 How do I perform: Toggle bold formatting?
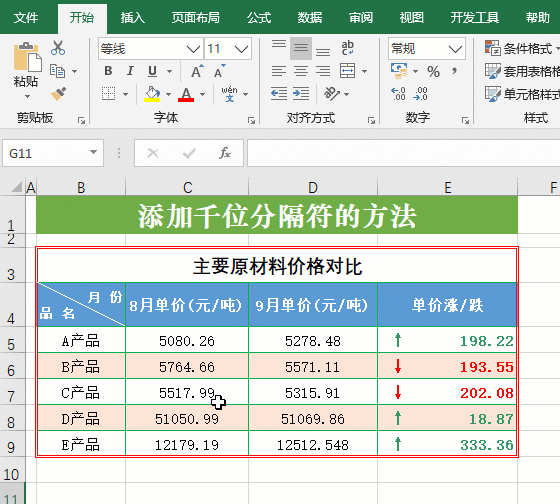click(109, 71)
